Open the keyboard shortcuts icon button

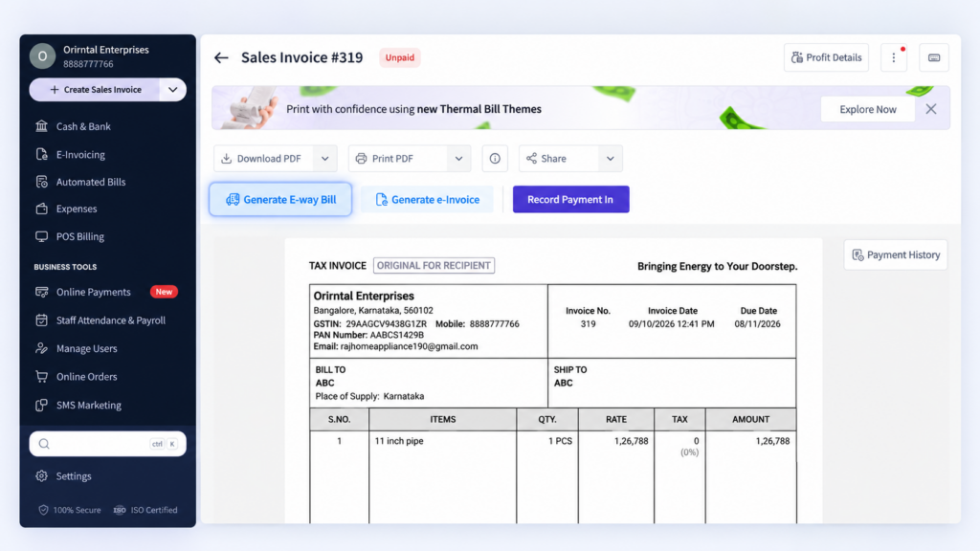(x=934, y=57)
